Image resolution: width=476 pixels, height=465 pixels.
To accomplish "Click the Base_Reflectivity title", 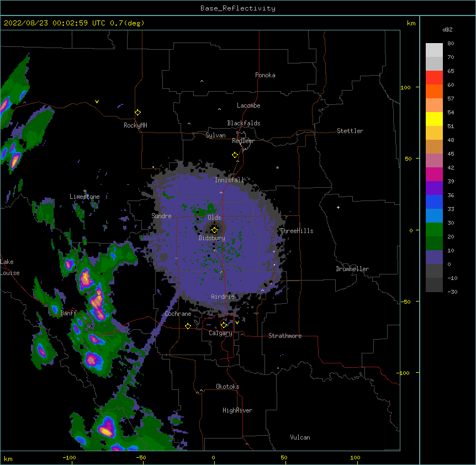I will click(x=238, y=8).
